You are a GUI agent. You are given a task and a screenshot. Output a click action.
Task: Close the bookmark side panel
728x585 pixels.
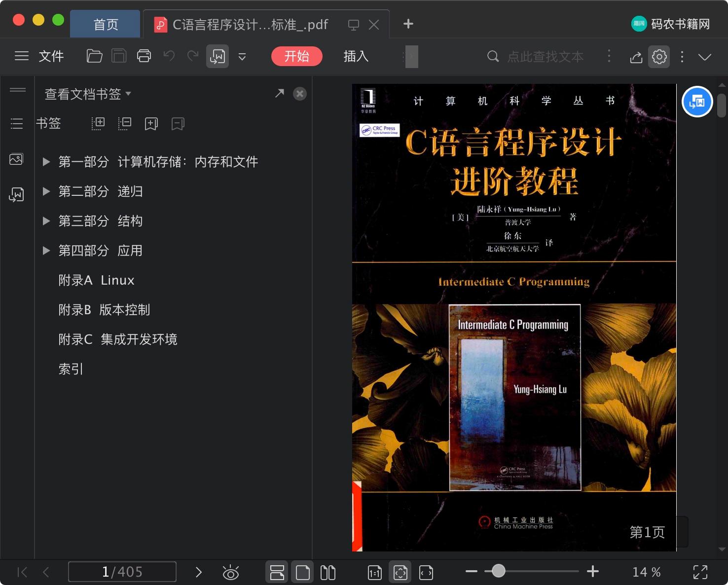[300, 94]
